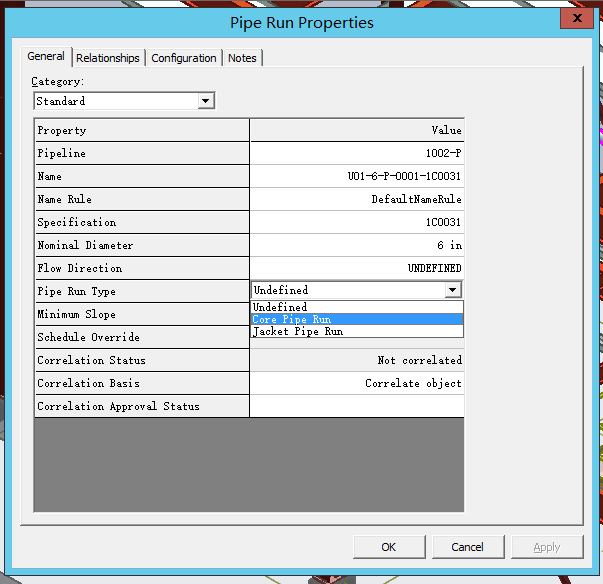Select the Name property row label

(142, 176)
